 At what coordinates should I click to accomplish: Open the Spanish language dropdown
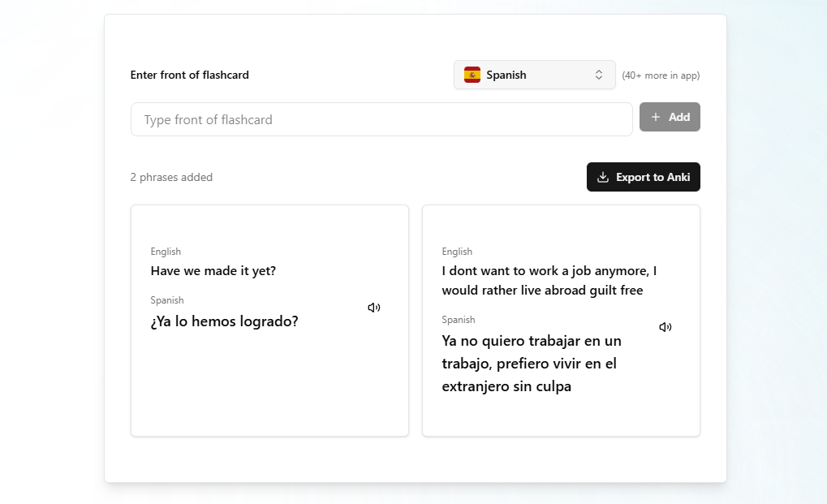534,75
